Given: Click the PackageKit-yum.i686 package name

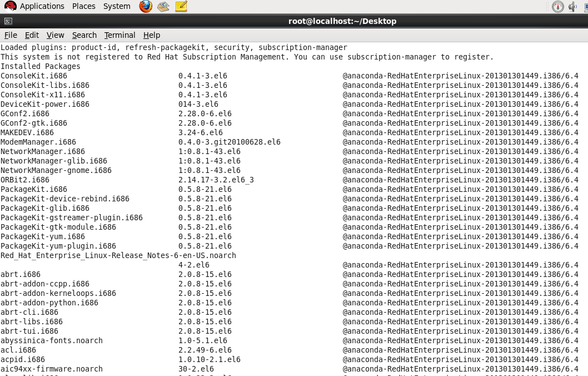Looking at the screenshot, I should pos(43,236).
